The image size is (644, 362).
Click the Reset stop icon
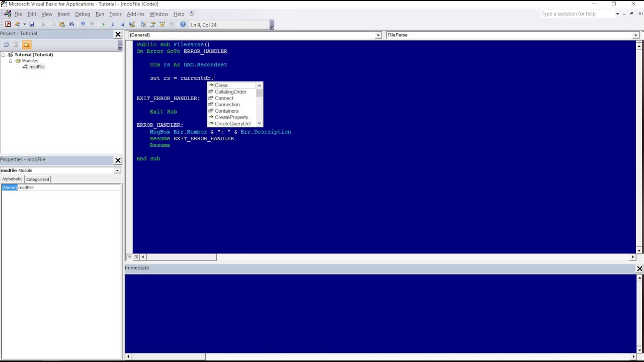(122, 24)
